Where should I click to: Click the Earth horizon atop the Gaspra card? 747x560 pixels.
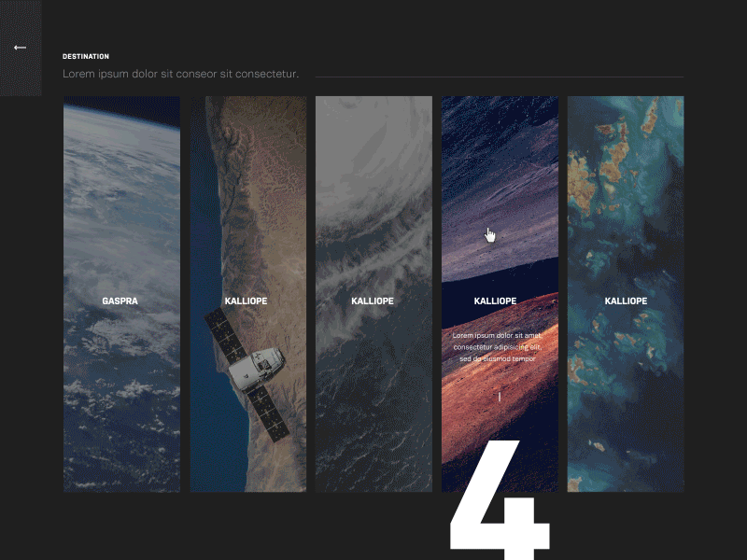(121, 114)
